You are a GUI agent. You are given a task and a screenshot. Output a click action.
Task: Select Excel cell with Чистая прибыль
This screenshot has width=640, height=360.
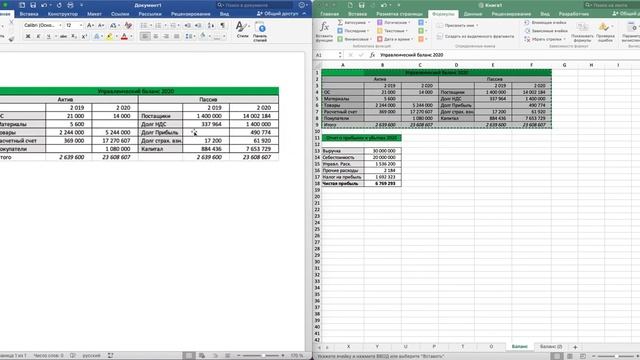pos(343,184)
